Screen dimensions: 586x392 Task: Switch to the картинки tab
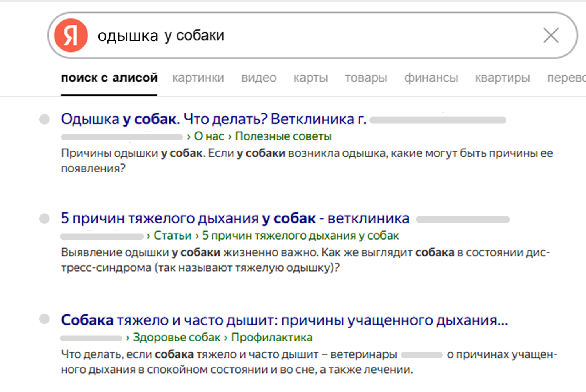click(197, 78)
